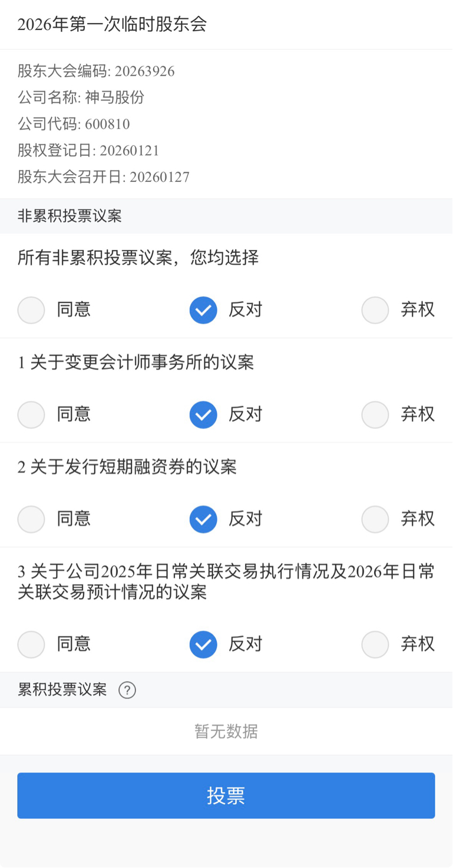This screenshot has height=868, width=453.
Task: Pick 弃权 for proposal 2 发行短期融资券
Action: [375, 519]
